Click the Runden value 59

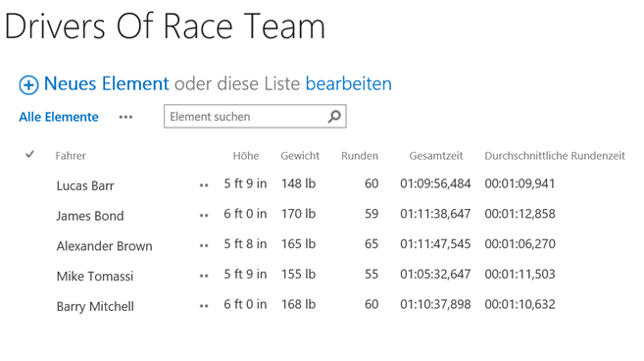(372, 214)
